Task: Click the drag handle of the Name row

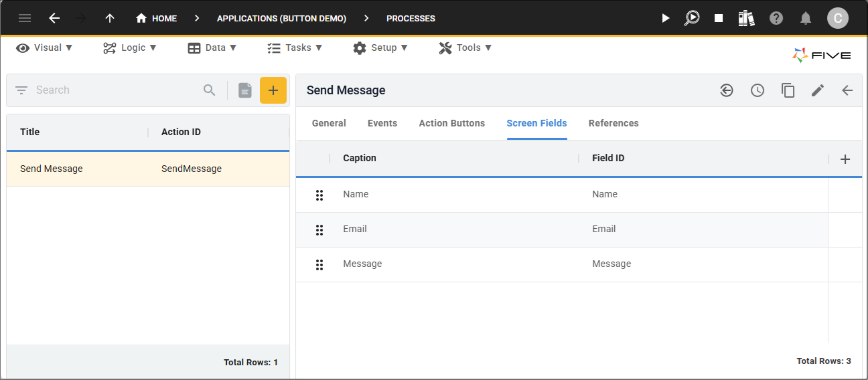Action: (319, 195)
